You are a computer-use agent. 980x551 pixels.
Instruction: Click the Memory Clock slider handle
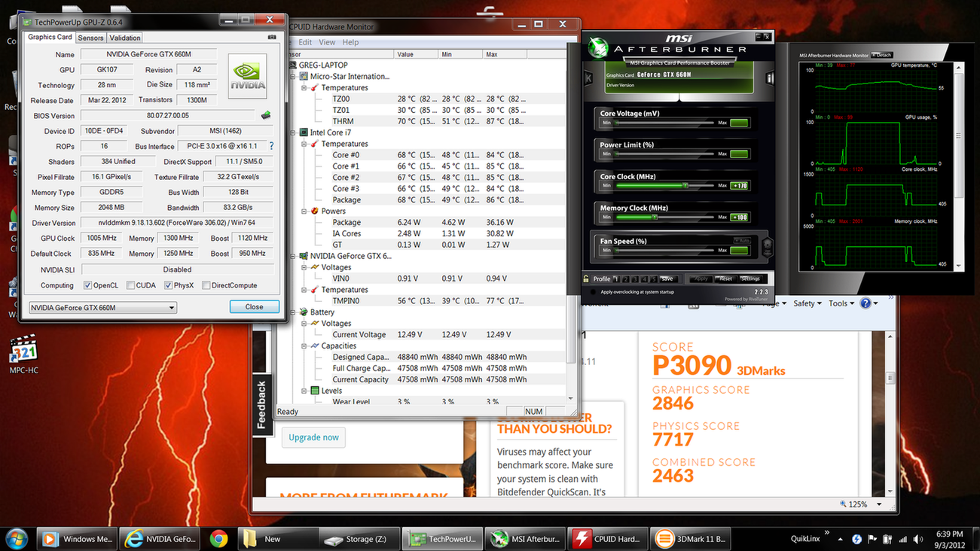click(655, 217)
